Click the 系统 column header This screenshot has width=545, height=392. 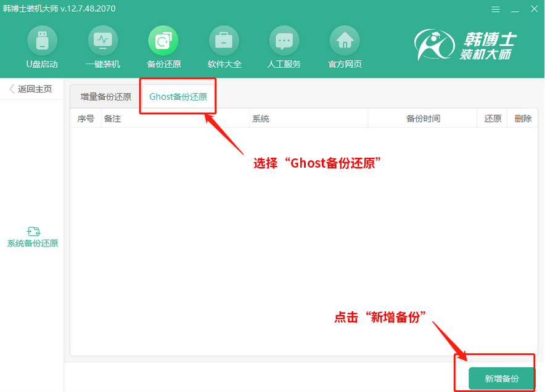coord(261,118)
